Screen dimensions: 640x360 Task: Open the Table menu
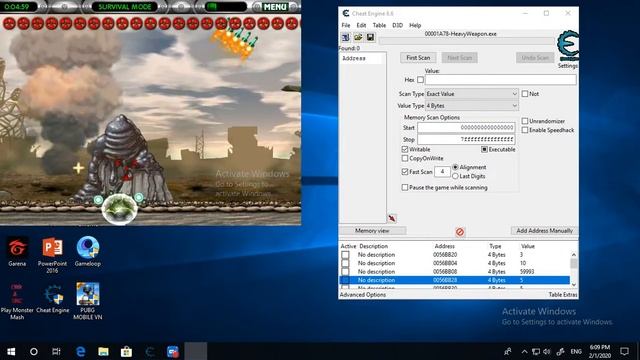click(x=379, y=25)
